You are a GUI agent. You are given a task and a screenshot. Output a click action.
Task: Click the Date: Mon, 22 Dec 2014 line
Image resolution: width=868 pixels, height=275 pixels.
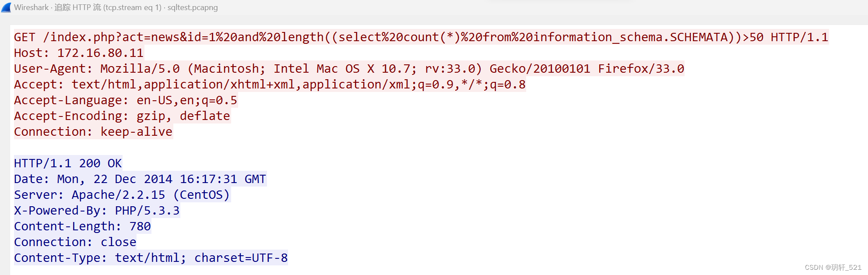pos(140,179)
